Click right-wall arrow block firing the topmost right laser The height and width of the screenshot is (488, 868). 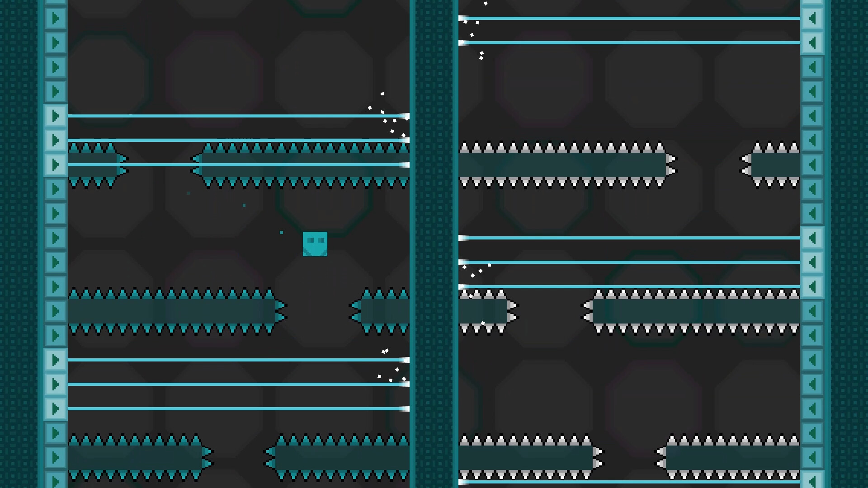pyautogui.click(x=812, y=19)
